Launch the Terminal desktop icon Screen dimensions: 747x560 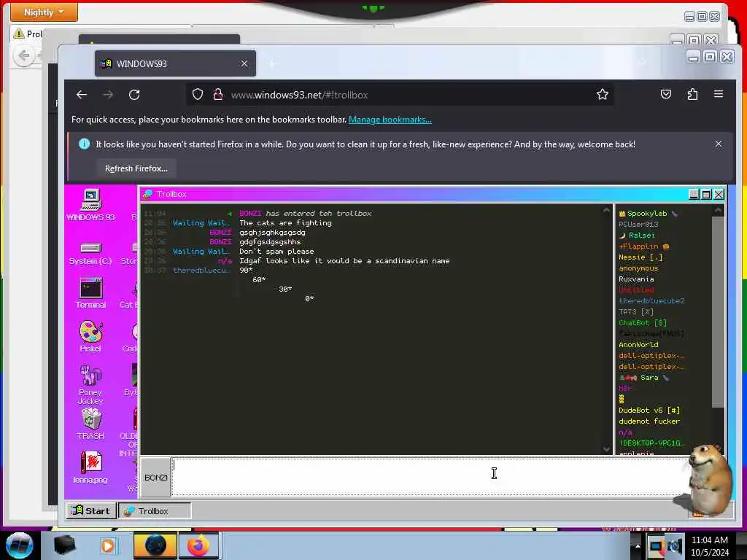pyautogui.click(x=90, y=292)
